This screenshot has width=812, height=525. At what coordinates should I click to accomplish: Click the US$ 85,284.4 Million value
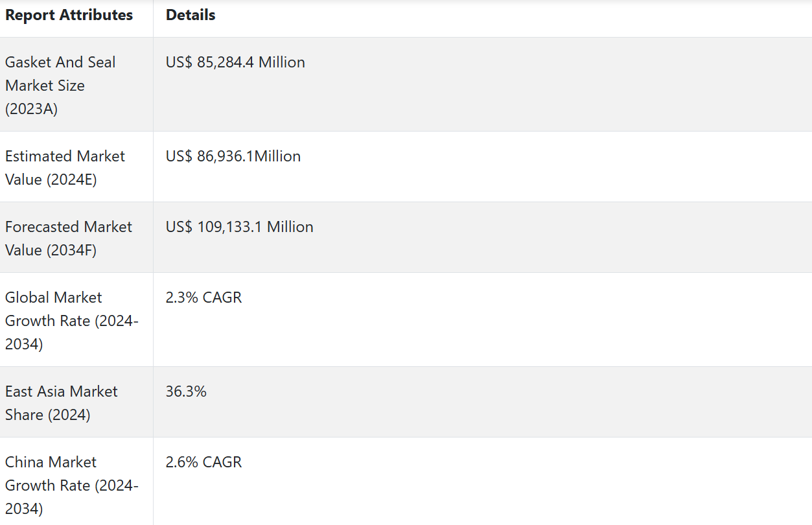[x=235, y=62]
